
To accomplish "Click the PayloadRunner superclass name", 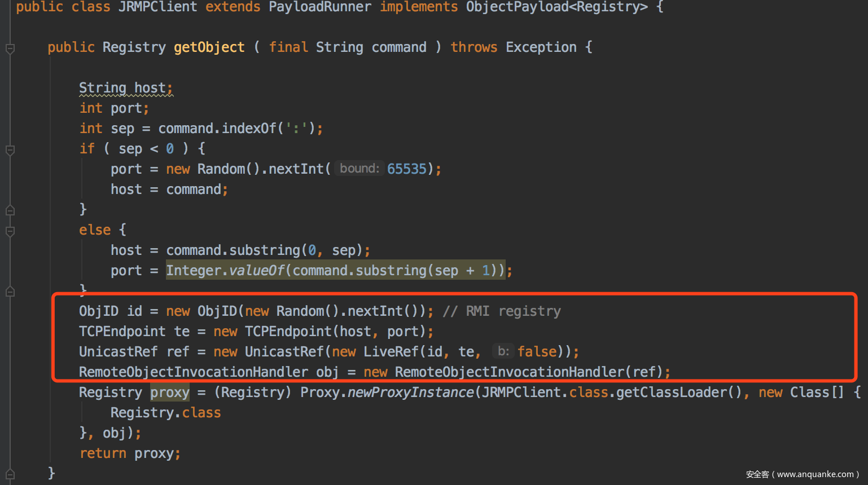I will pyautogui.click(x=320, y=7).
